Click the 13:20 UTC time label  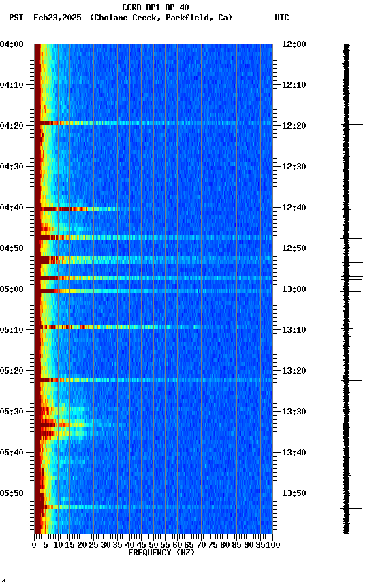[294, 372]
